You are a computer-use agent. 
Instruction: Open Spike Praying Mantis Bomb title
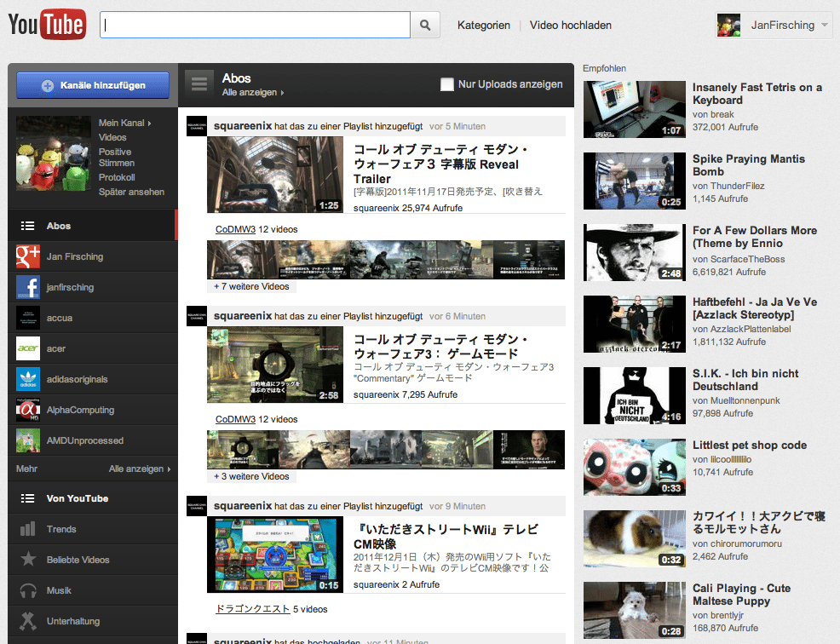coord(748,165)
